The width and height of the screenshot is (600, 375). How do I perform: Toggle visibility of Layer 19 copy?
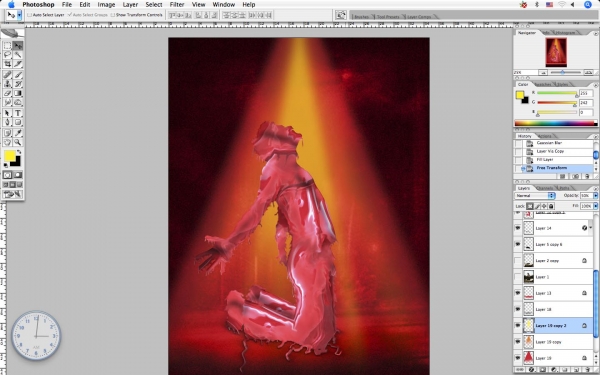click(x=518, y=342)
